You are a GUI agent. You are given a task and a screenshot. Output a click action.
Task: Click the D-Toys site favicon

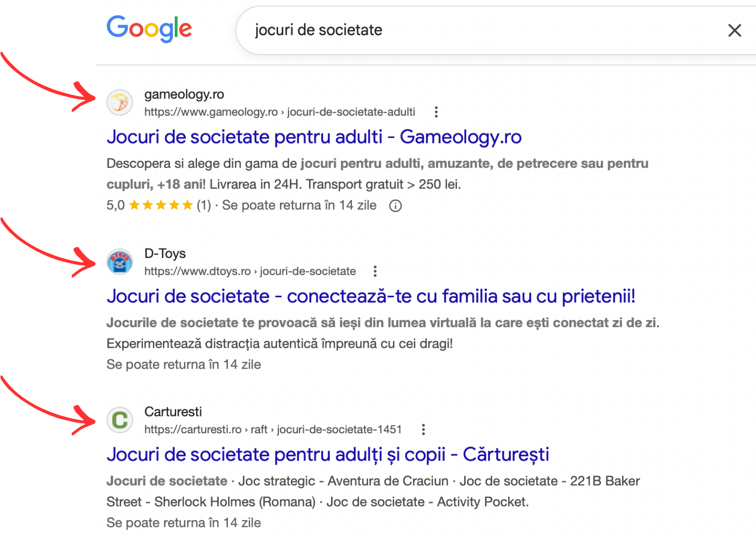coord(120,262)
